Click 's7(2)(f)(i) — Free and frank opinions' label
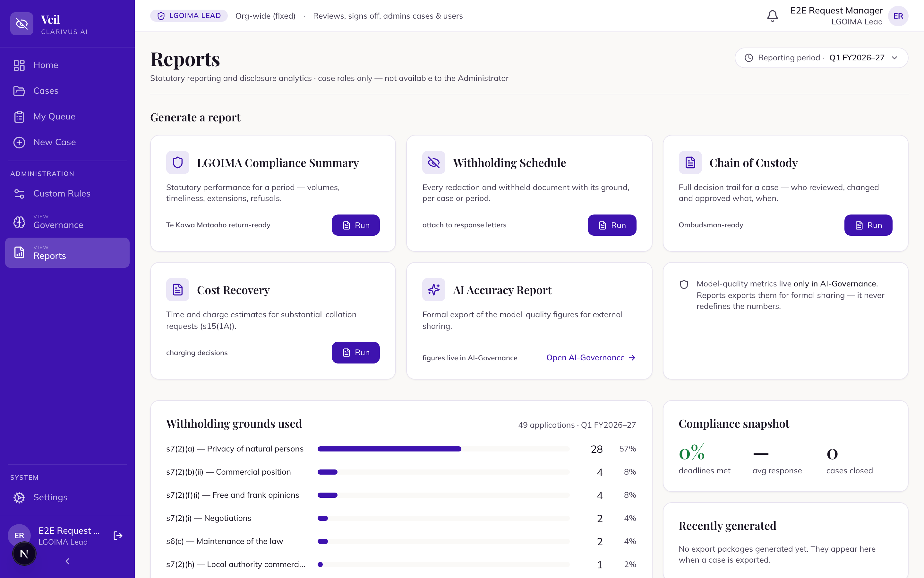 click(x=233, y=495)
